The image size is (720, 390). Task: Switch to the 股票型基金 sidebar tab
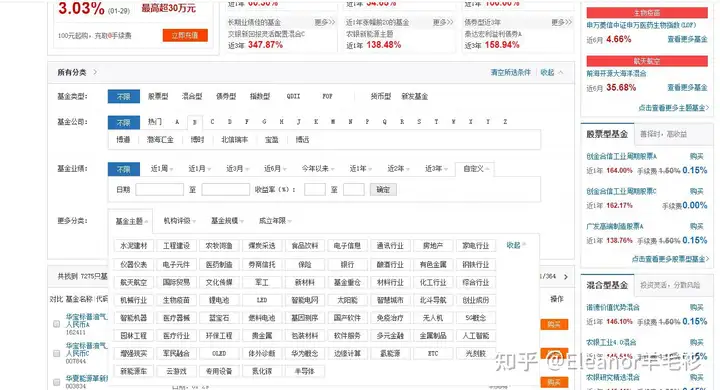click(607, 134)
